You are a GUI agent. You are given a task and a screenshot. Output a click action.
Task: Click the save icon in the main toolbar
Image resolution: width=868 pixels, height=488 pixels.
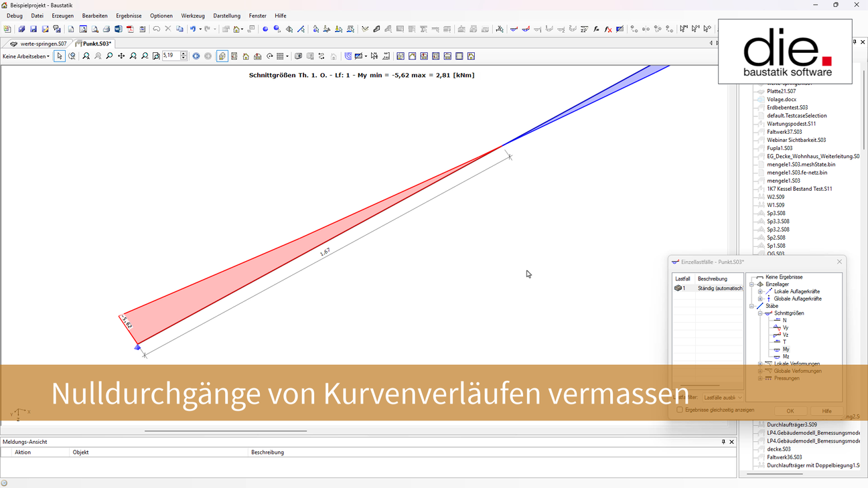(33, 29)
